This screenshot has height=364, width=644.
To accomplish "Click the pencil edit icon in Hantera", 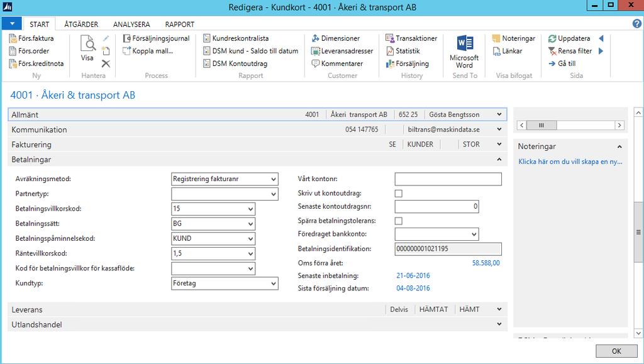I will pyautogui.click(x=106, y=38).
